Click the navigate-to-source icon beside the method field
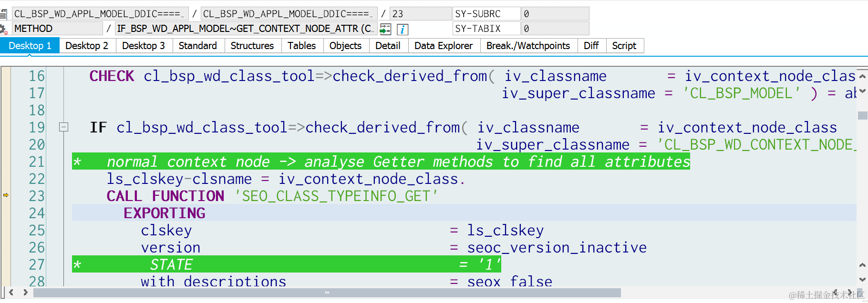Viewport: 868px width, 303px height. (x=385, y=29)
